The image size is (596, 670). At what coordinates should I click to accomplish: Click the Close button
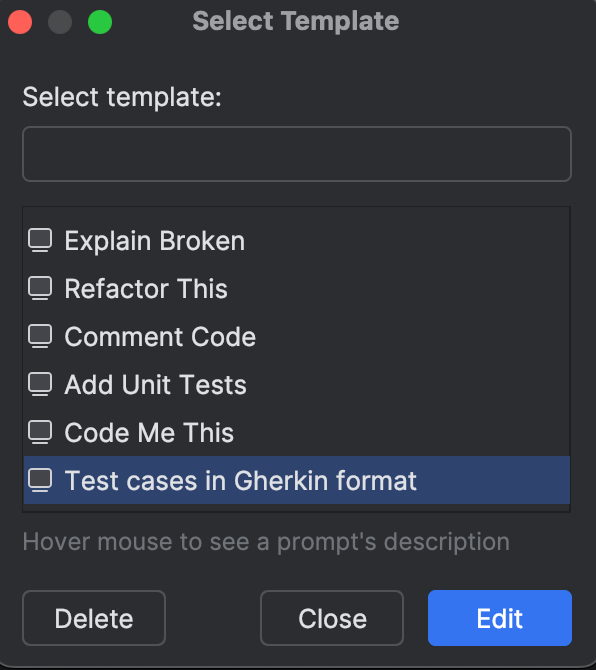332,618
